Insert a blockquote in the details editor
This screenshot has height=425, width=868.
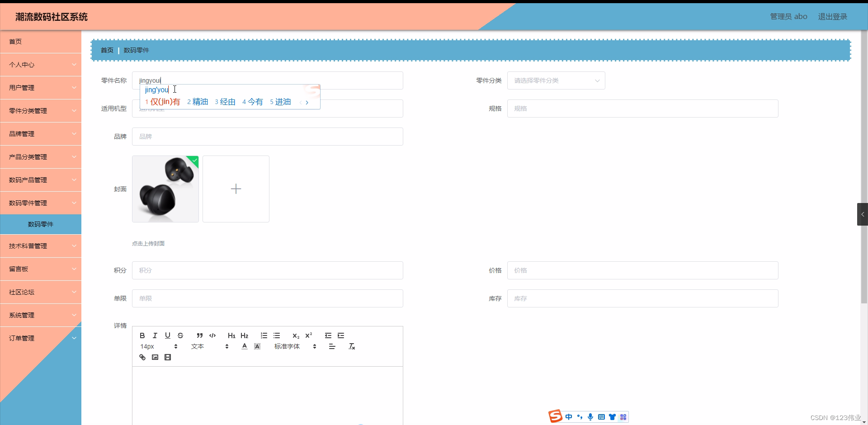199,335
